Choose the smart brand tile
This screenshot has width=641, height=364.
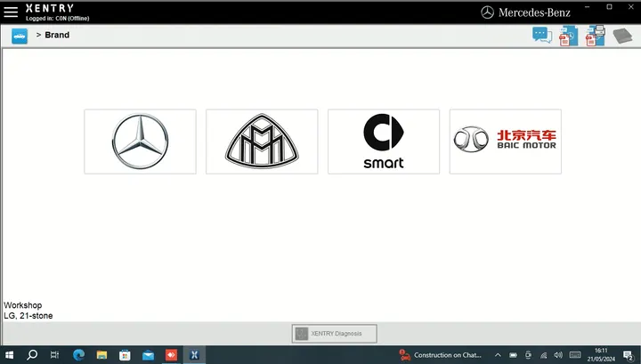point(384,142)
